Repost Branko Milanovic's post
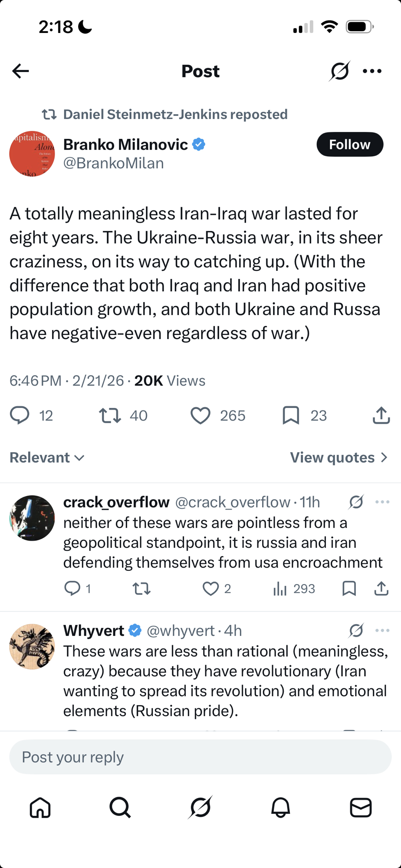This screenshot has width=401, height=868. (110, 415)
